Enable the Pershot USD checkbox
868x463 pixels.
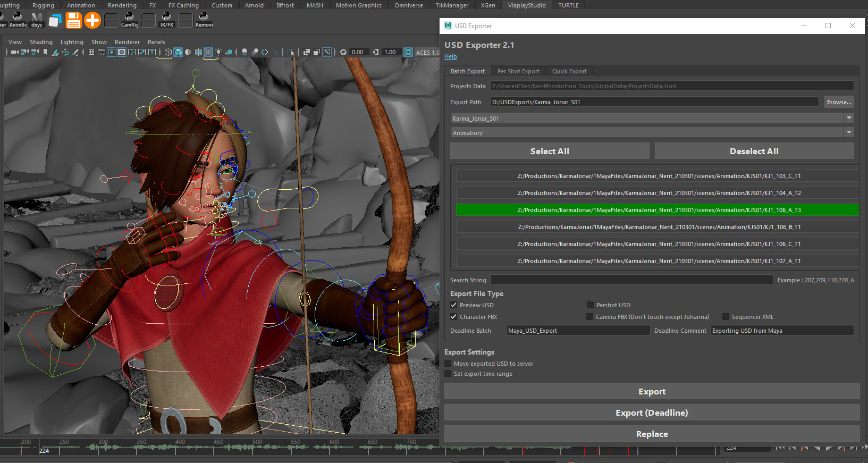(x=590, y=305)
